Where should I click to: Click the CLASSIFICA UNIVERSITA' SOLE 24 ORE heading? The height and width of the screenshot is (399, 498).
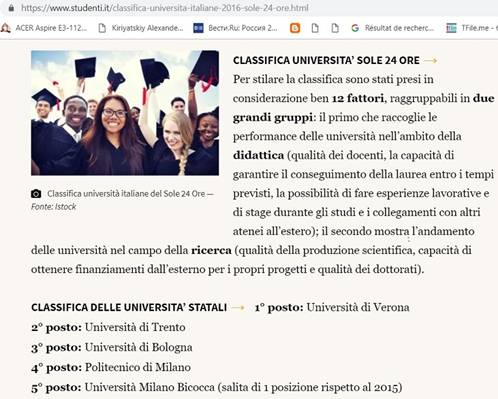[x=326, y=60]
